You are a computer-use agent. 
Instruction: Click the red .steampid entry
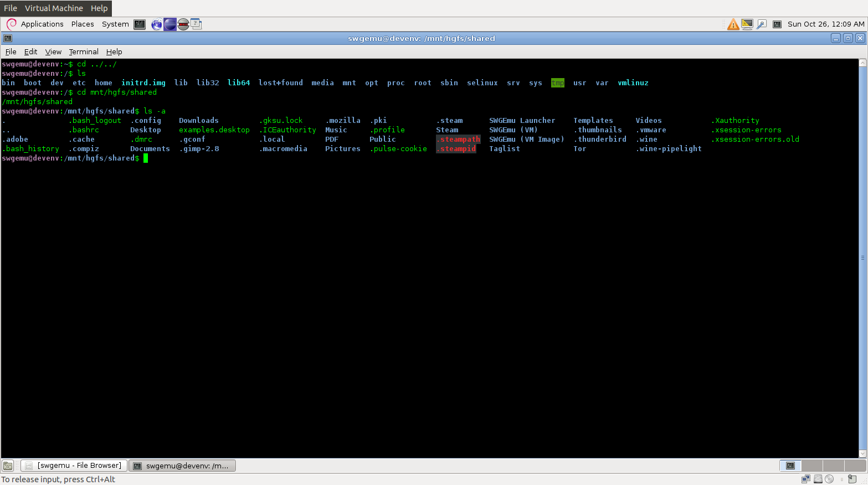point(456,149)
